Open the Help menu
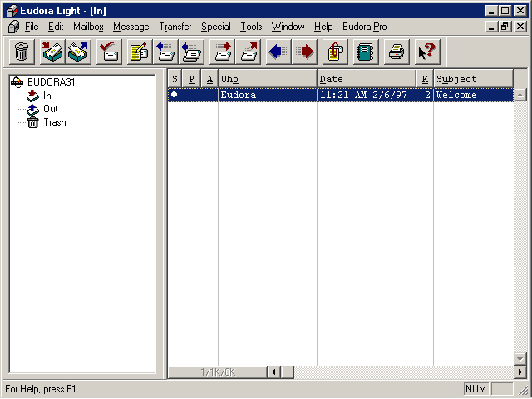Screen dimensions: 532x399 tap(323, 27)
